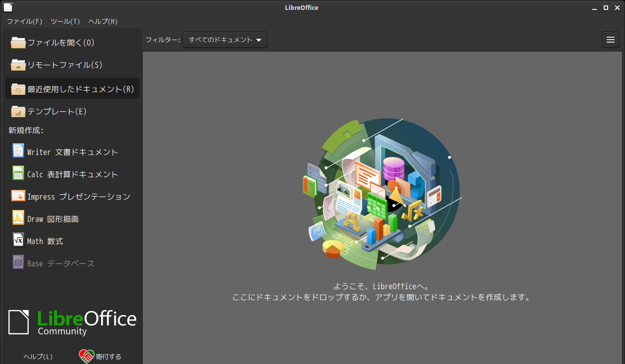The width and height of the screenshot is (625, 364).
Task: Select 最近使用したドキュメント(R) button
Action: click(x=72, y=89)
